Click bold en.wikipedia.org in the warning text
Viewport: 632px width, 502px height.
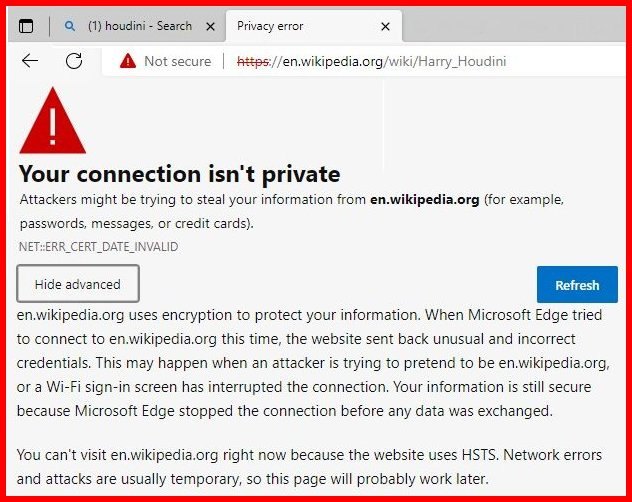424,199
